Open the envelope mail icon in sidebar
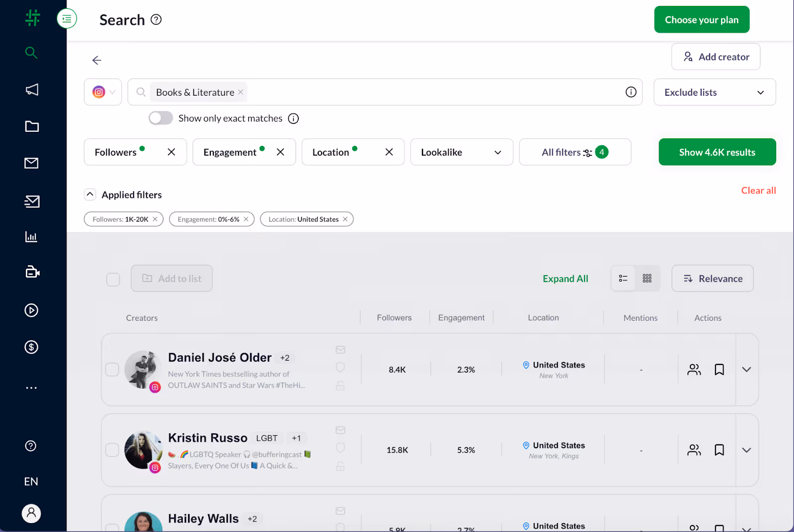The width and height of the screenshot is (794, 532). click(x=31, y=163)
